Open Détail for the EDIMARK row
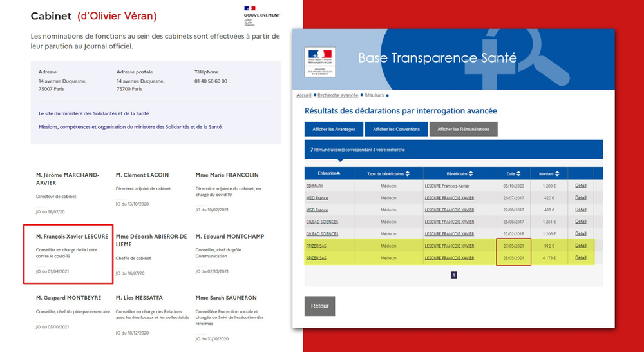This screenshot has width=644, height=352. 580,186
